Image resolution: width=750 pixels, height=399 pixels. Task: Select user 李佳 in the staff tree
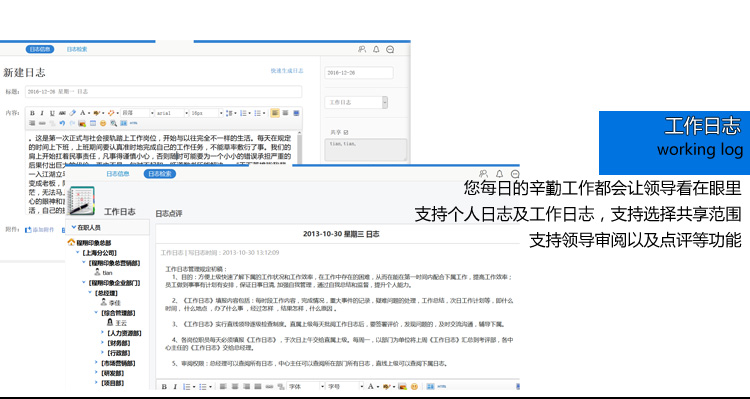coord(115,303)
